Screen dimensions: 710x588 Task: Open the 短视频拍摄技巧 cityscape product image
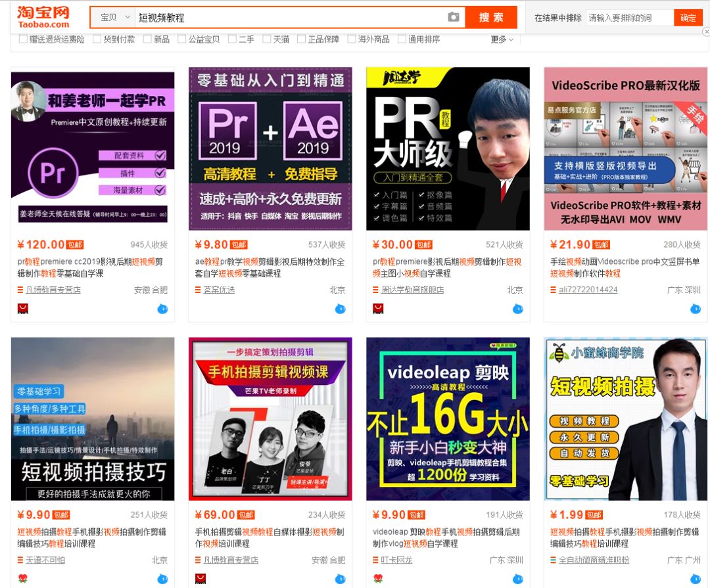(93, 418)
